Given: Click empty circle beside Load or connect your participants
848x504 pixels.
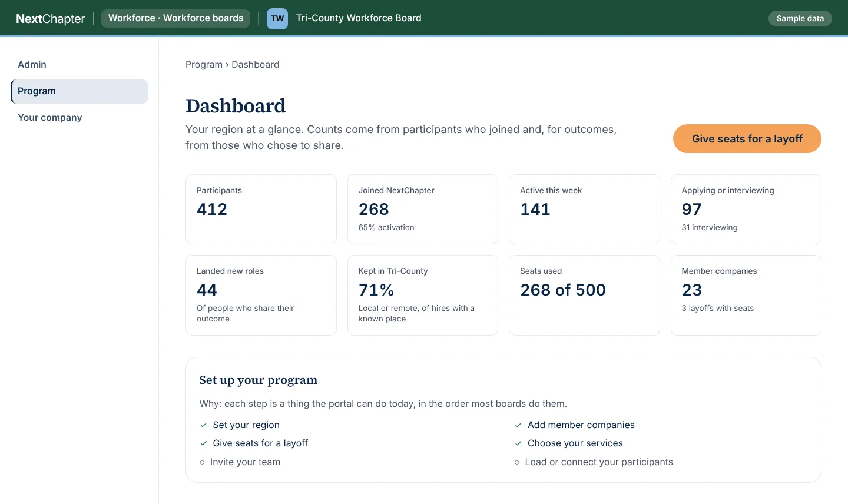Looking at the screenshot, I should tap(517, 462).
